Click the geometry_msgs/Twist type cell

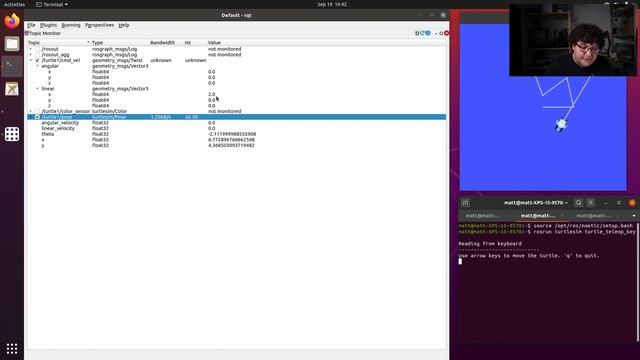coord(117,60)
